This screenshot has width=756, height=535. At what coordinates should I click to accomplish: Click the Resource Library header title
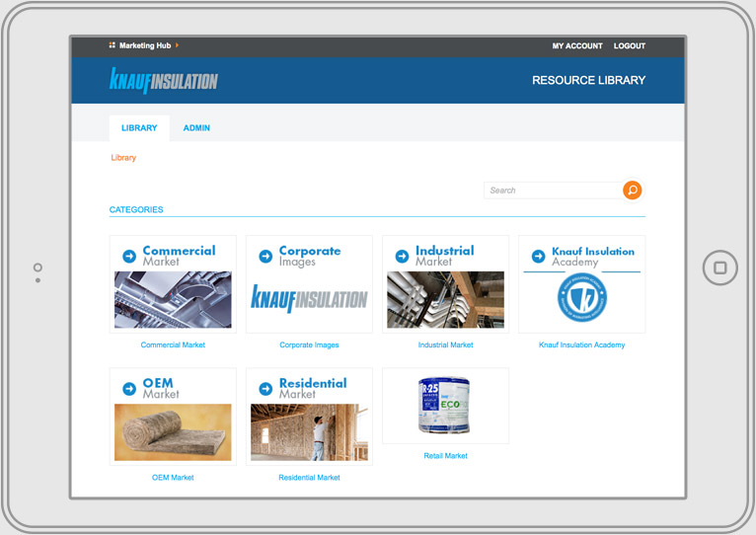tap(588, 80)
